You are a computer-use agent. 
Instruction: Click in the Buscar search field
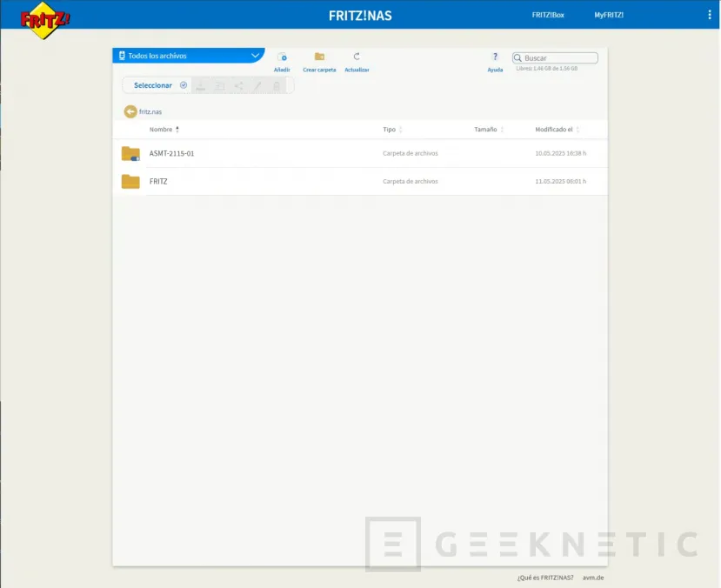[555, 58]
